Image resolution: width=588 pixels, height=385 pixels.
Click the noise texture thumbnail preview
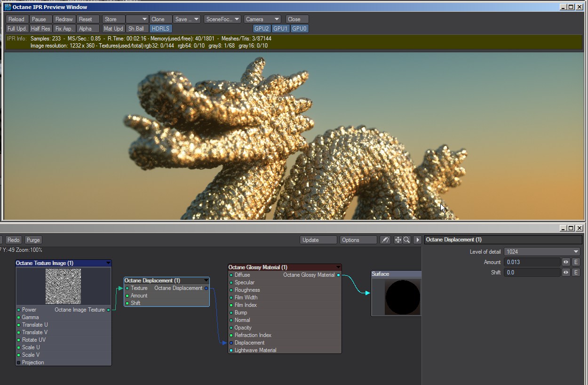(64, 286)
